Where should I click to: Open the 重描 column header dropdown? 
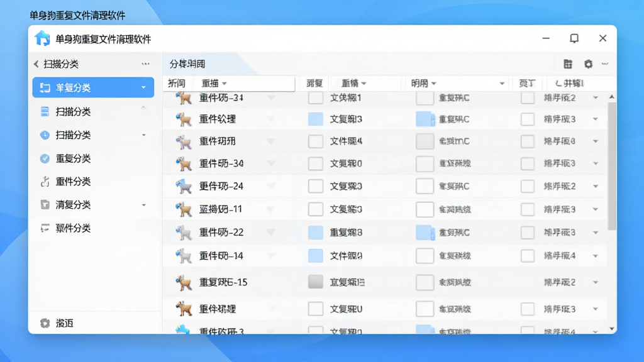click(x=225, y=84)
